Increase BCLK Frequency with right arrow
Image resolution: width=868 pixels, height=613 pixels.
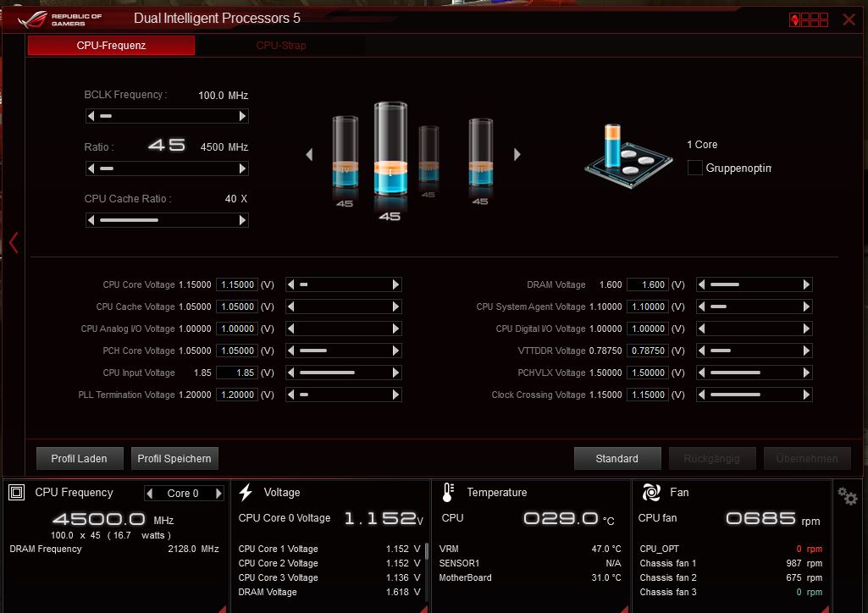(x=242, y=116)
